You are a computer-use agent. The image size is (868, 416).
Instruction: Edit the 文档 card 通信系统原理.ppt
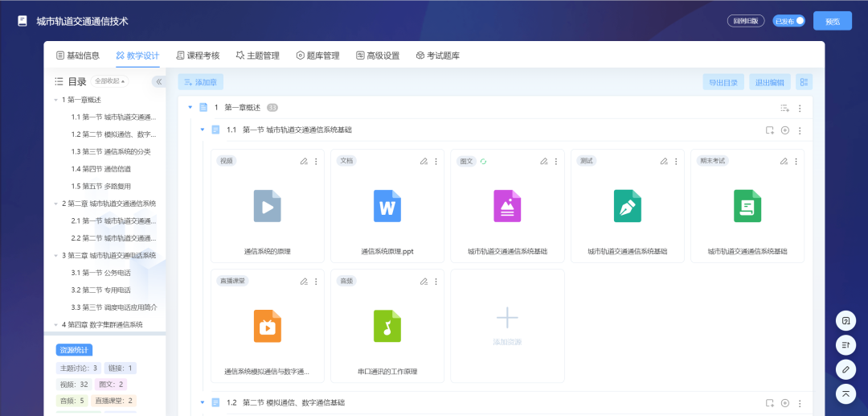pyautogui.click(x=424, y=161)
